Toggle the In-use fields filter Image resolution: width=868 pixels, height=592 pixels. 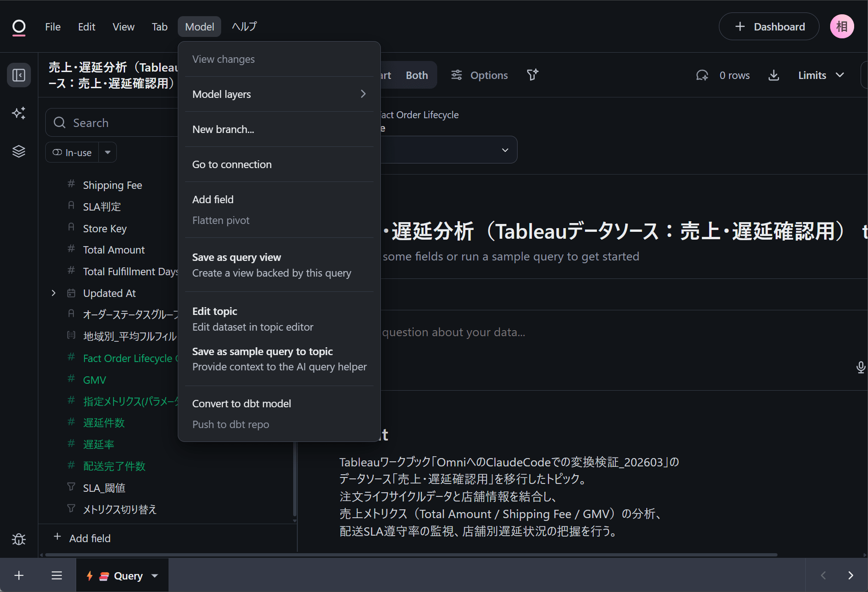[x=72, y=152]
